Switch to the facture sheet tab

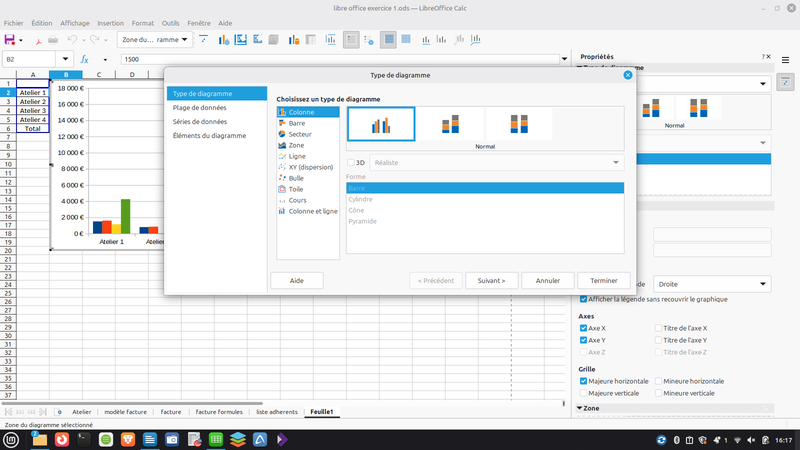click(x=171, y=412)
